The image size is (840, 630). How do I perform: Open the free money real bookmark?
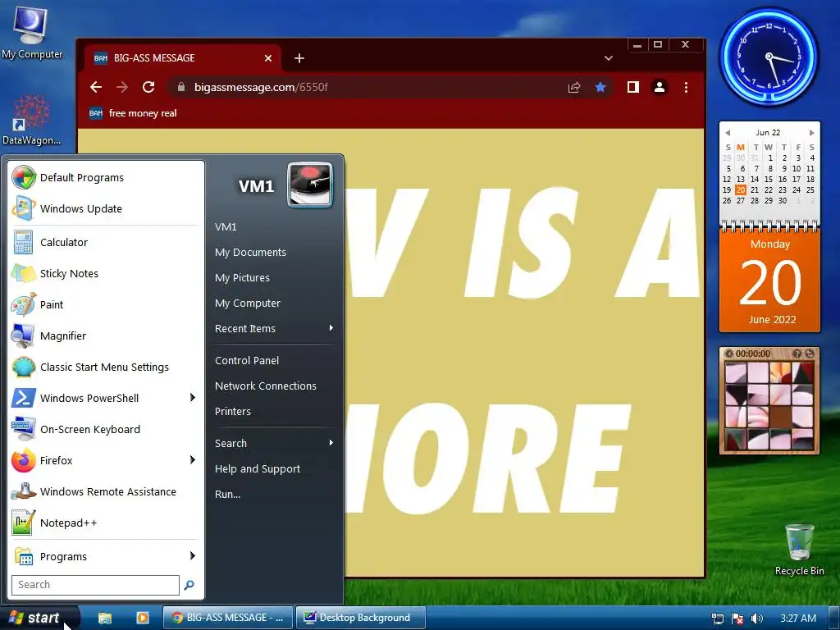click(133, 113)
